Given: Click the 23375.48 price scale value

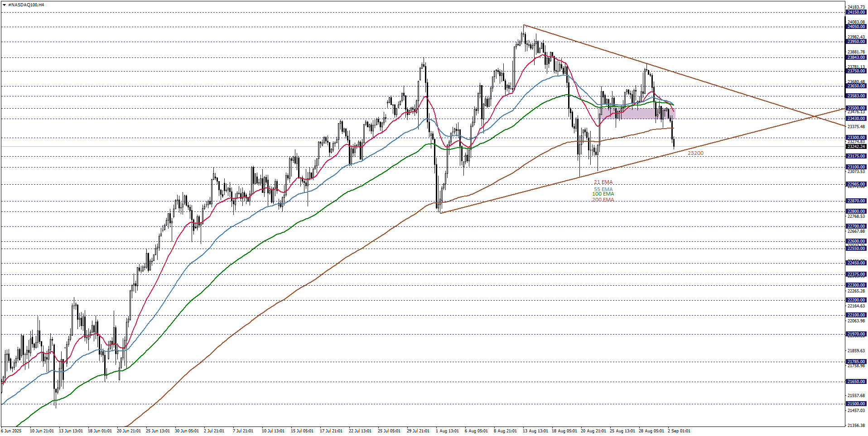Looking at the screenshot, I should (x=856, y=127).
